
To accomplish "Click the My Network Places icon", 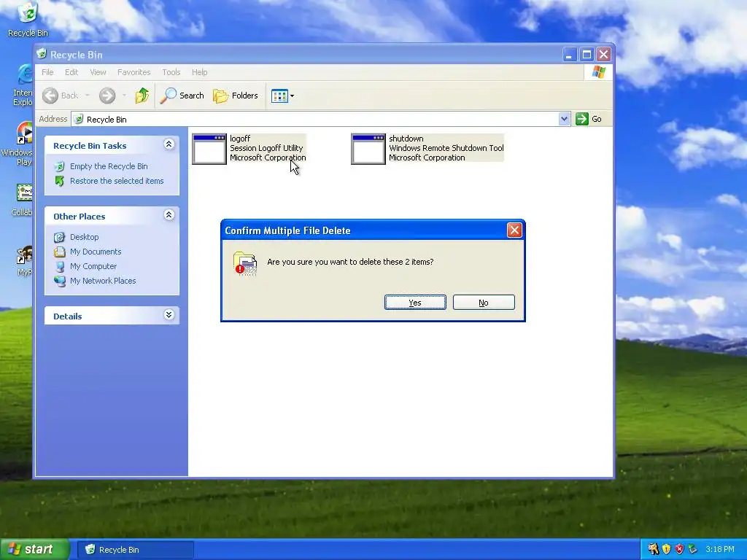I will pos(60,281).
